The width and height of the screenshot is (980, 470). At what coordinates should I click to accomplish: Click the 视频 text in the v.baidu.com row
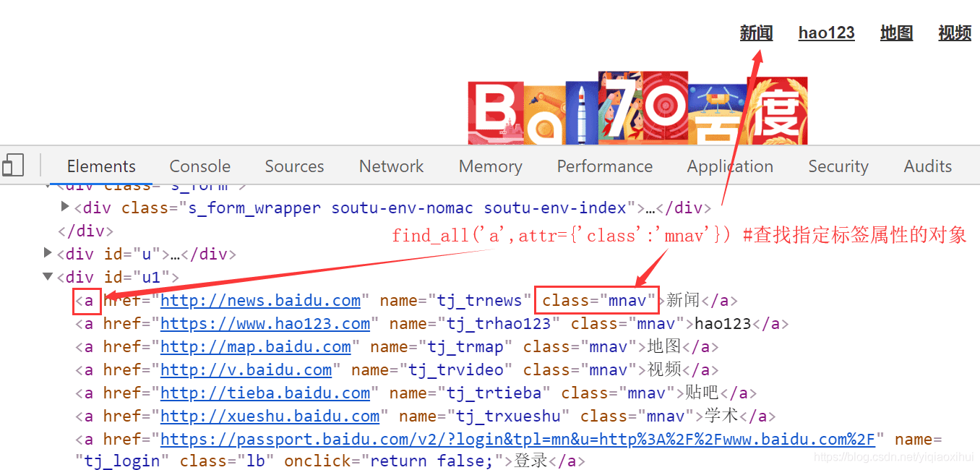[x=663, y=369]
